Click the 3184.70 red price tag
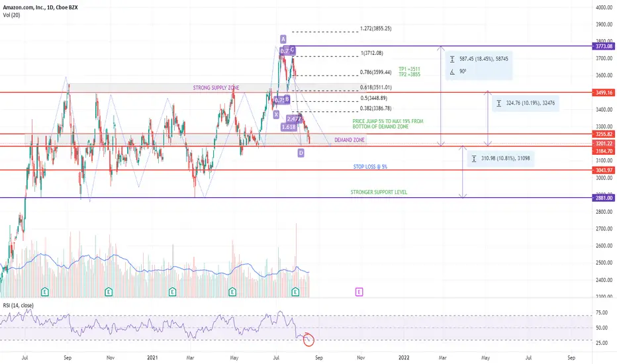This screenshot has height=364, width=617. (x=604, y=151)
